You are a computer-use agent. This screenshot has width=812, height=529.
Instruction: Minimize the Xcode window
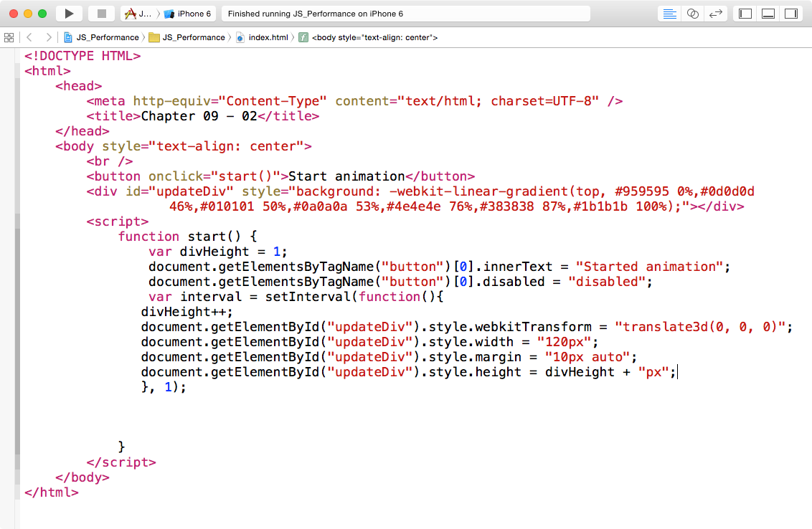coord(28,14)
